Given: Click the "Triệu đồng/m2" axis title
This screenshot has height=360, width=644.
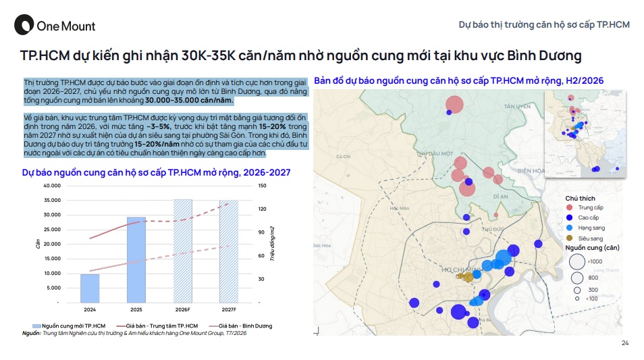Looking at the screenshot, I should click(x=272, y=243).
